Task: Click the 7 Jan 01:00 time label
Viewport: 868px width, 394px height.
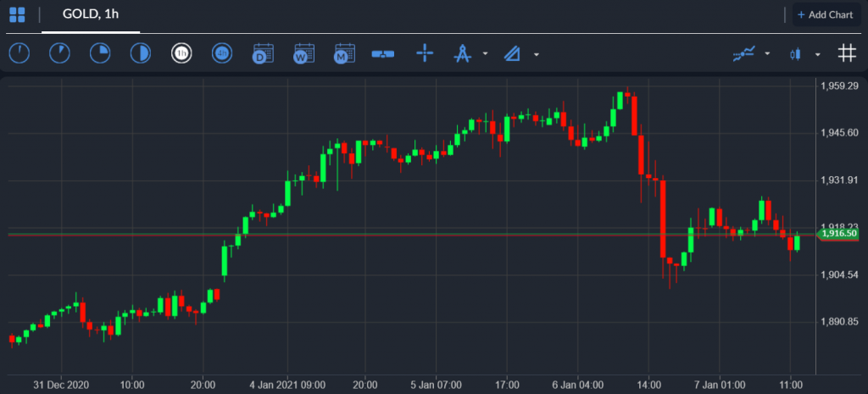Action: (x=720, y=384)
